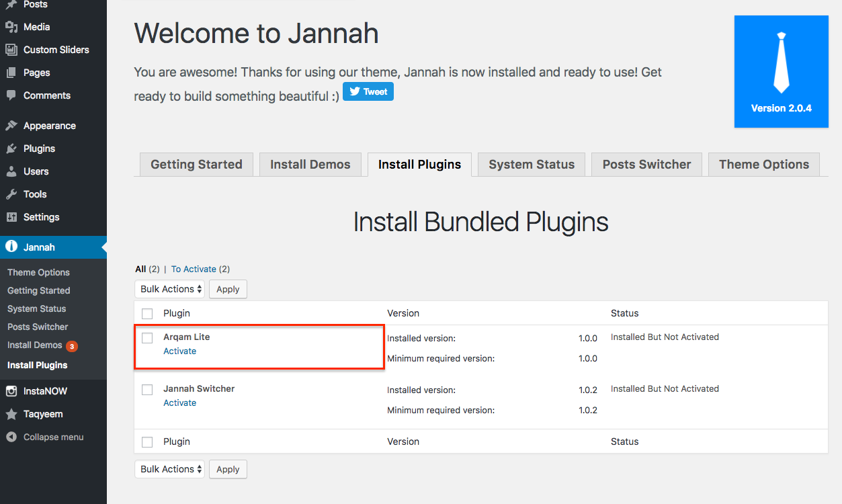
Task: Click the InstaNOW camera icon
Action: pos(11,391)
